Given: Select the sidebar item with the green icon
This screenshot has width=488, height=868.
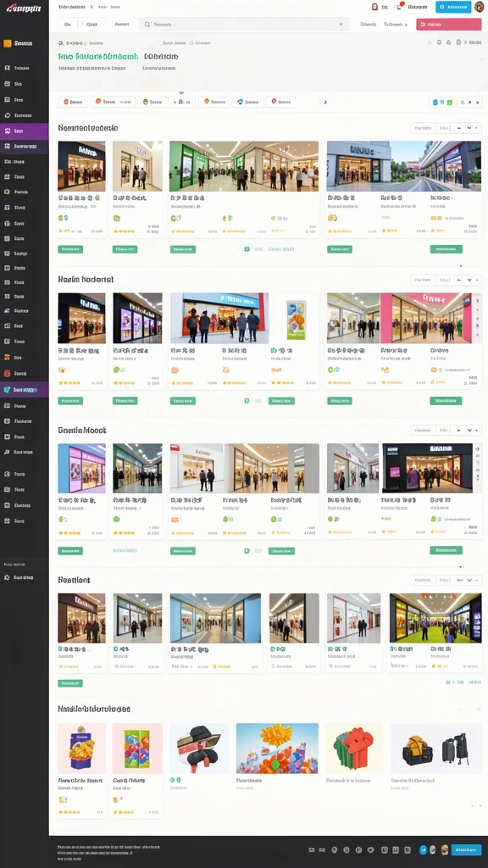Looking at the screenshot, I should [x=25, y=192].
